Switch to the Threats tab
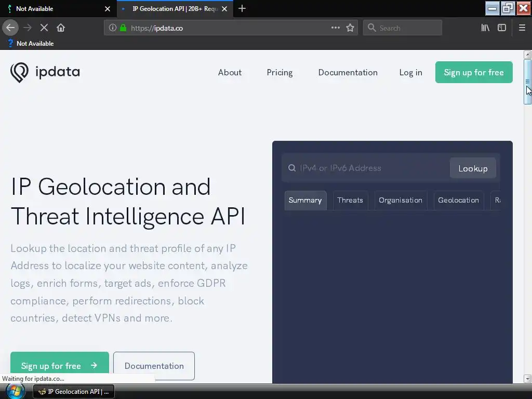532x399 pixels. (350, 200)
